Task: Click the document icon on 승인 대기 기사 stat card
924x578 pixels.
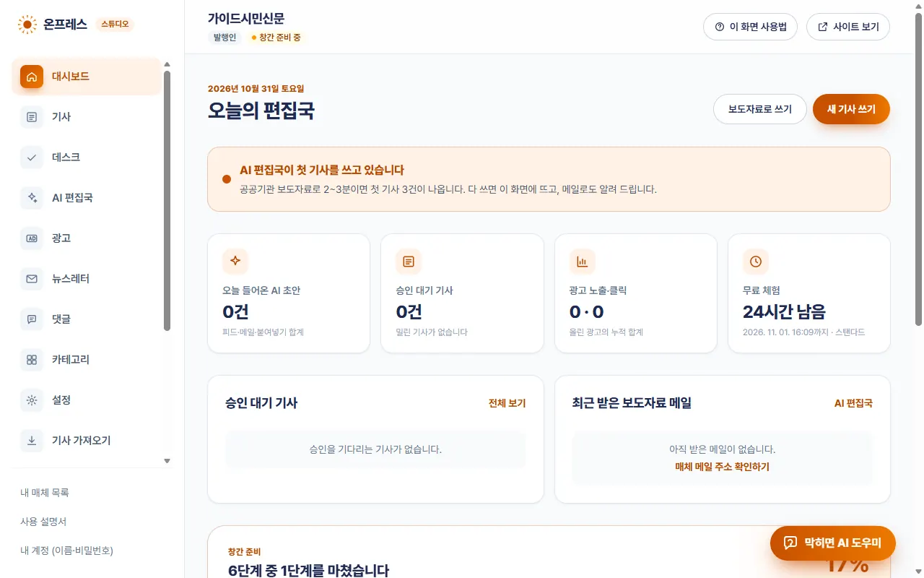Action: 409,262
